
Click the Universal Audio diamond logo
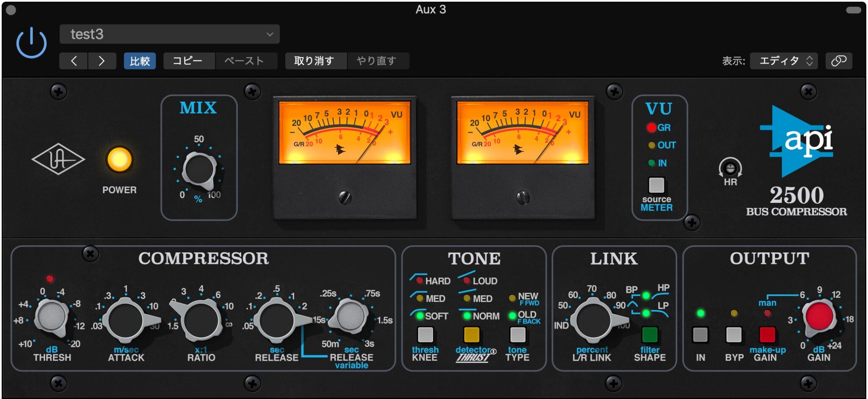click(58, 159)
